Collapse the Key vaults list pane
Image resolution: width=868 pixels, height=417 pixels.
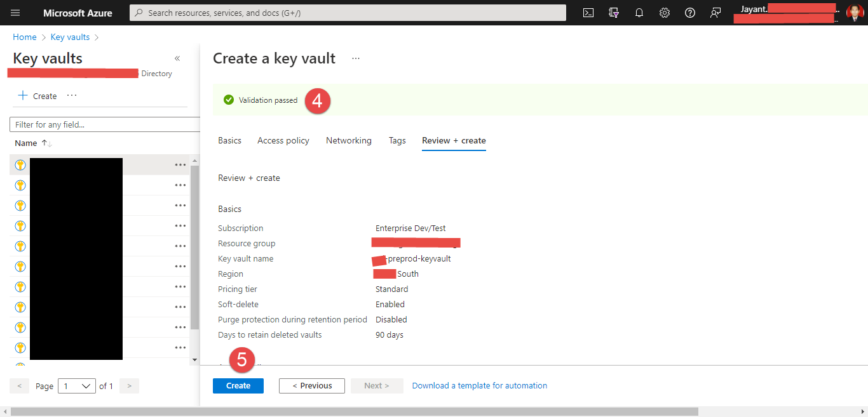pos(177,58)
